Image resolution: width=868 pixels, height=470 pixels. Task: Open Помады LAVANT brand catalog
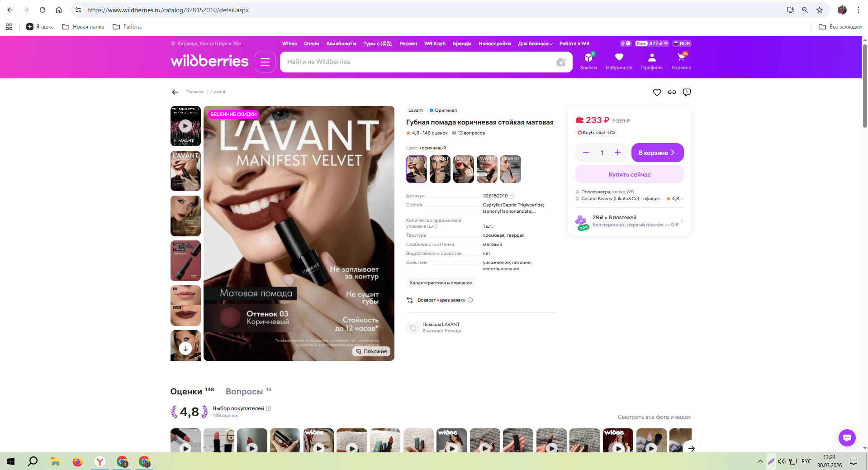441,328
